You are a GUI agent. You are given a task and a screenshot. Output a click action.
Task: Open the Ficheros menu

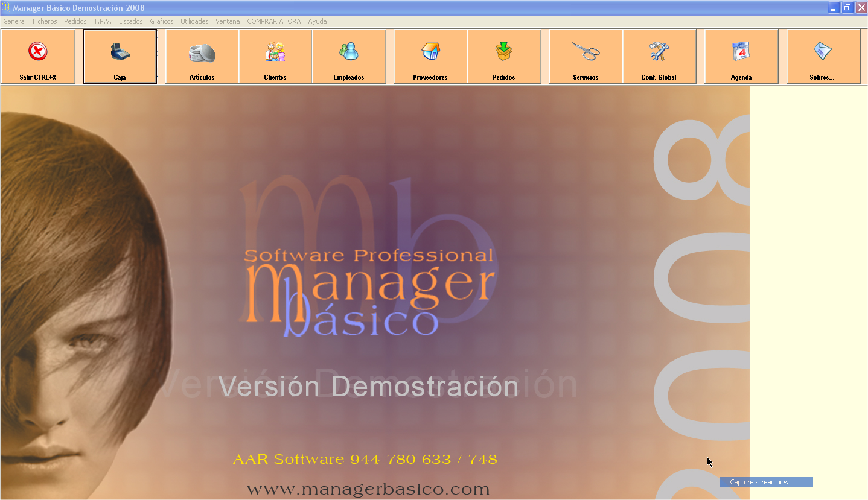click(45, 21)
